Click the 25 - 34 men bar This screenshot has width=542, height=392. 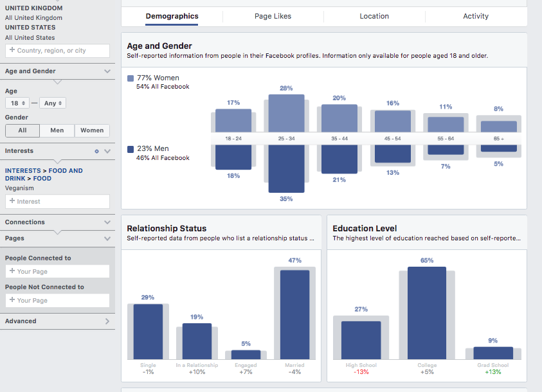[287, 168]
